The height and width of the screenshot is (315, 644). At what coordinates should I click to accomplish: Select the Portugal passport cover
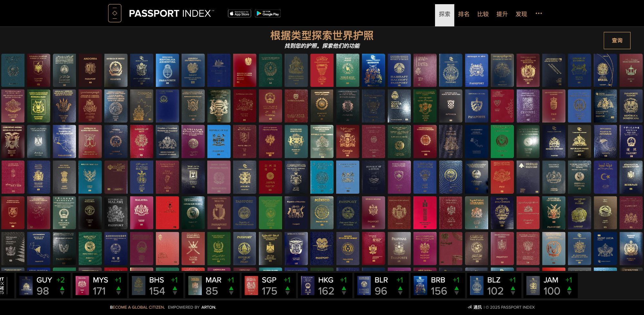pyautogui.click(x=451, y=249)
